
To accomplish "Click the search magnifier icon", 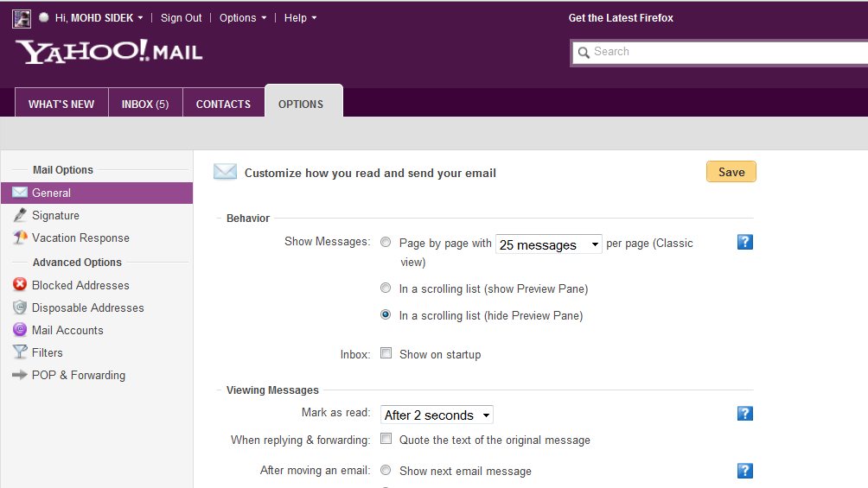I will pyautogui.click(x=584, y=53).
